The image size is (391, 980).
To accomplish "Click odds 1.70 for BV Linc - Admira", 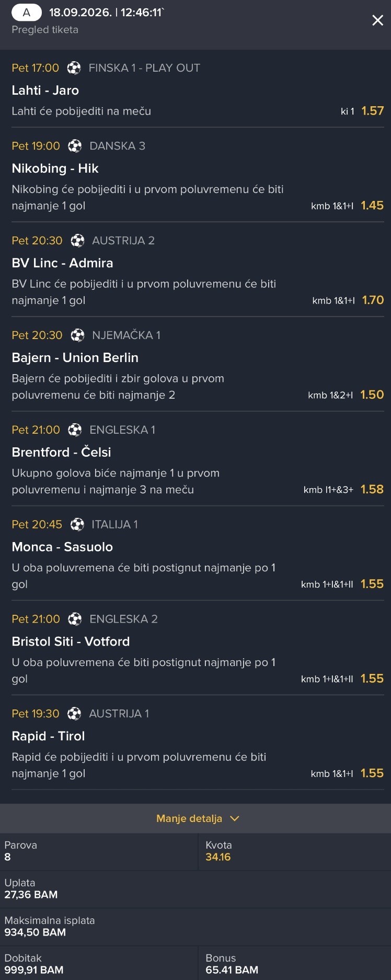I will pos(373,300).
